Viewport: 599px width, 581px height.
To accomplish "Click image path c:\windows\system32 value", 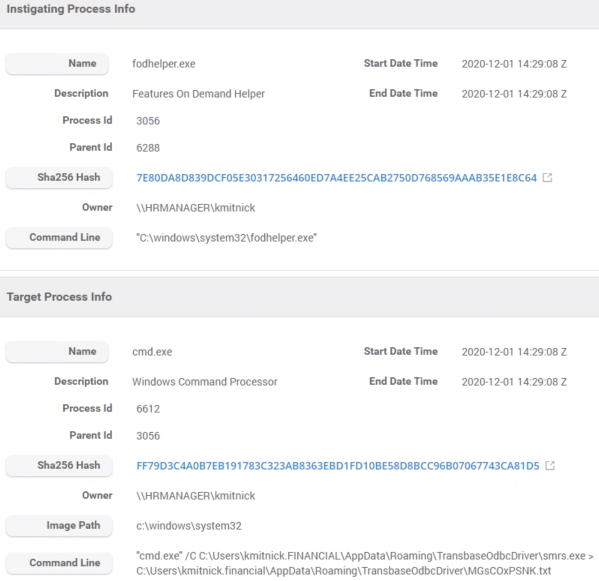I will (x=189, y=526).
